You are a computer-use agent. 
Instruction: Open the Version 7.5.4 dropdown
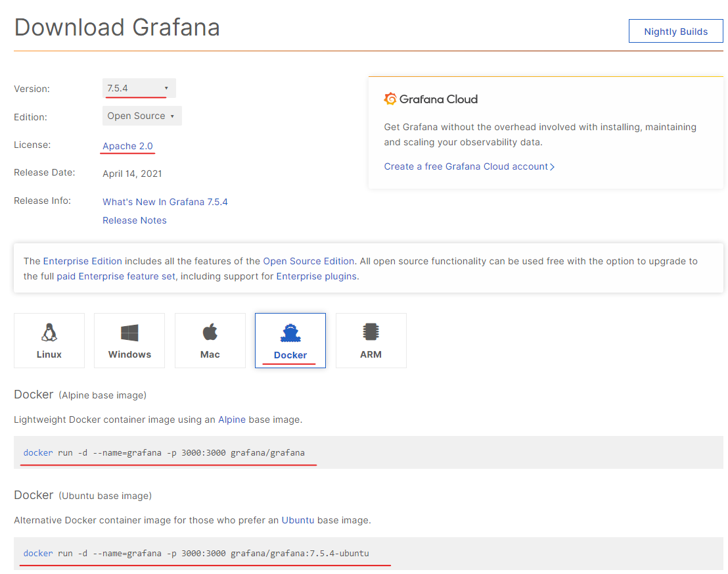[139, 88]
